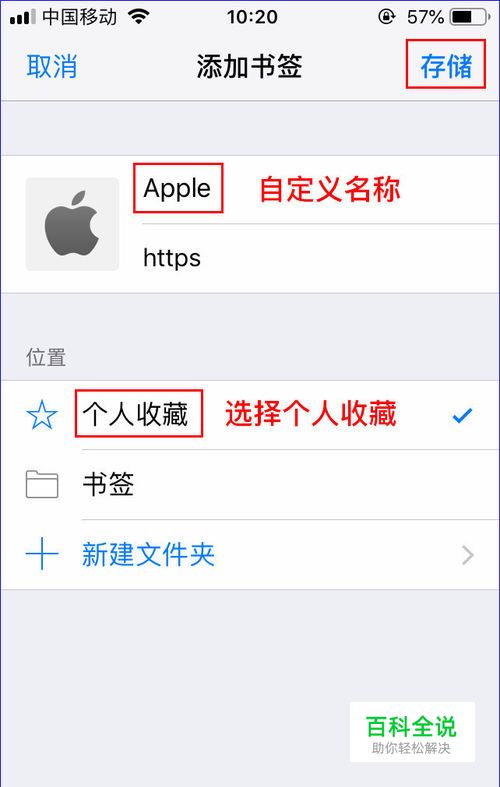Click the blue checkmark beside 个人收藏
This screenshot has width=500, height=787.
462,416
